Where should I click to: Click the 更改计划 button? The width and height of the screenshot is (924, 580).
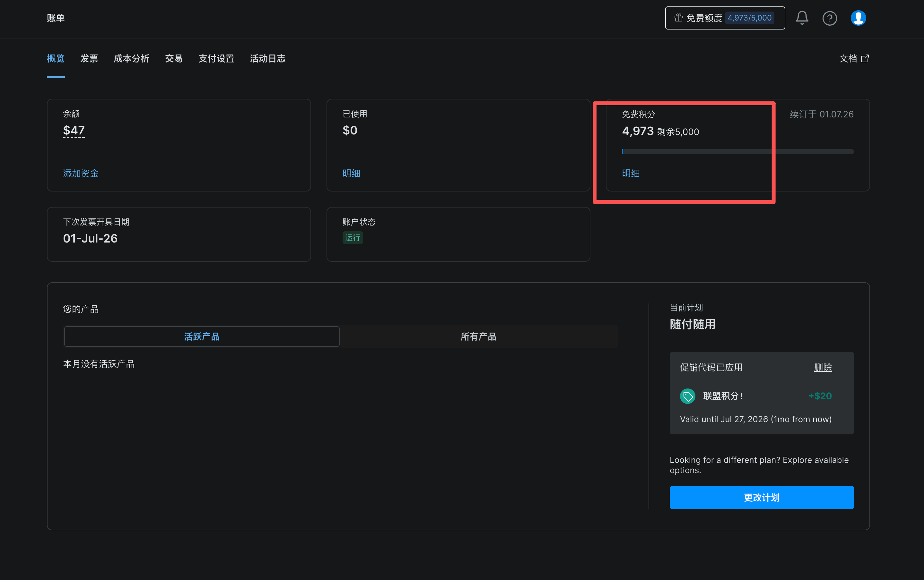pos(762,498)
